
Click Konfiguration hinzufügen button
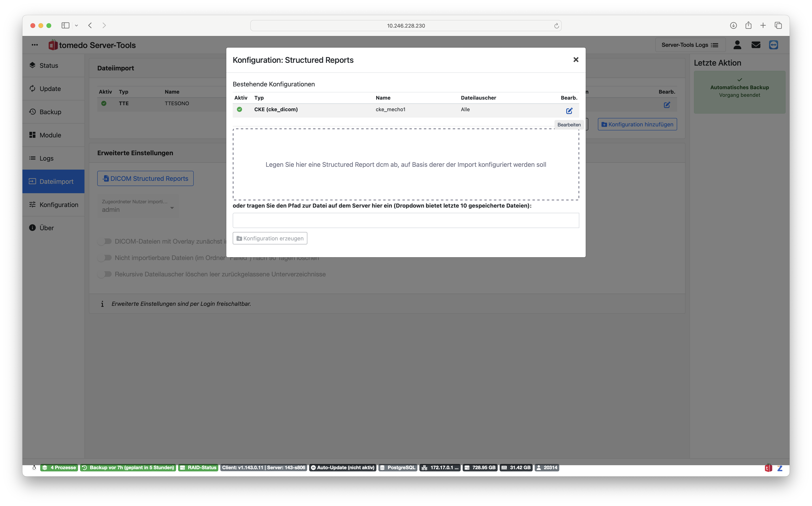pos(637,124)
